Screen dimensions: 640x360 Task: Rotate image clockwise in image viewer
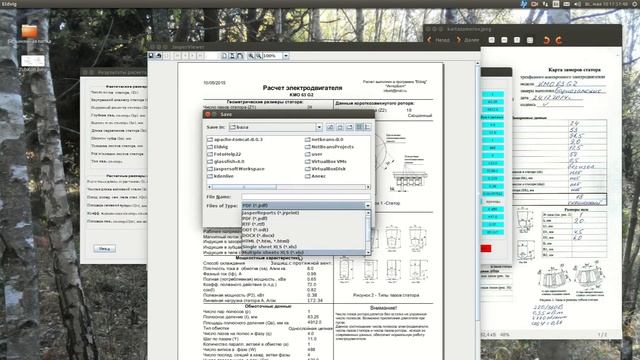pos(559,40)
